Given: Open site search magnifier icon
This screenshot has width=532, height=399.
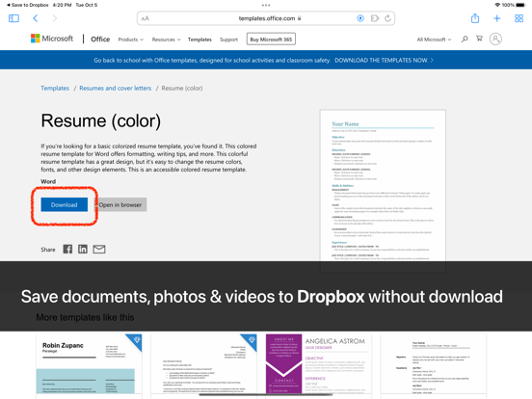Looking at the screenshot, I should [x=465, y=39].
